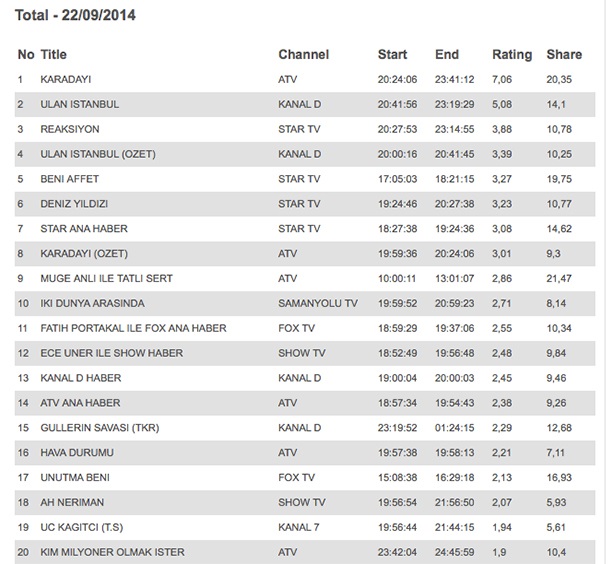612x564 pixels.
Task: Click the Share column header
Action: 564,54
